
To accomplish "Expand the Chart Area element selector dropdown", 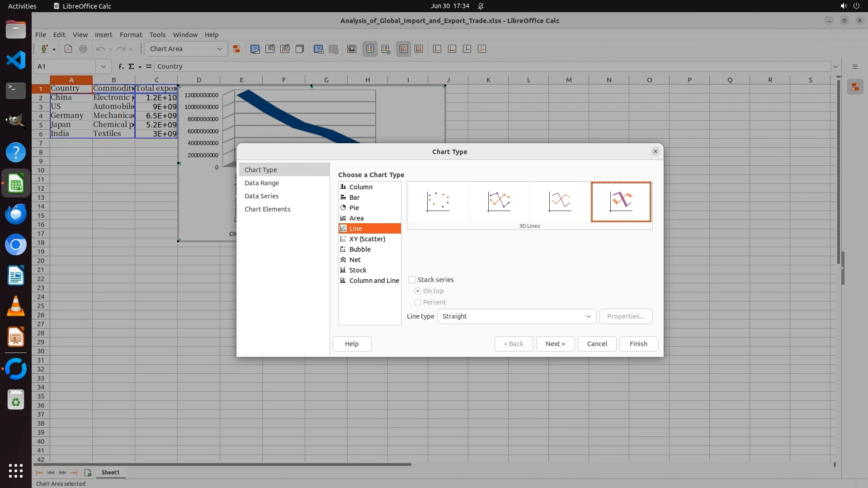I will click(x=220, y=49).
